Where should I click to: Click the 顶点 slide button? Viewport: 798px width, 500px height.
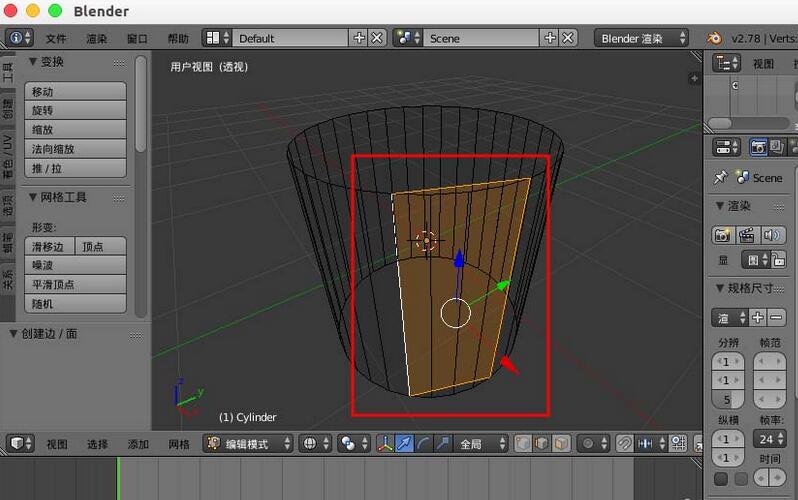click(x=101, y=246)
